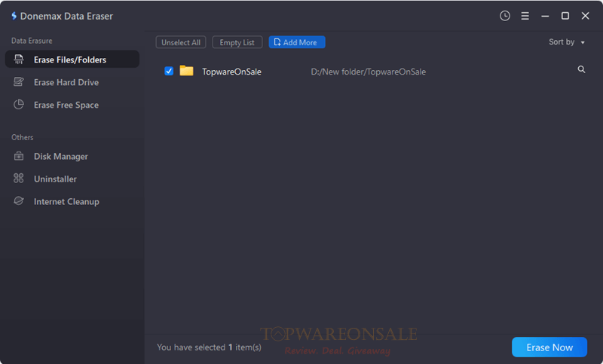Click the pie icon for Erase Free Space
603x364 pixels.
[x=18, y=105]
